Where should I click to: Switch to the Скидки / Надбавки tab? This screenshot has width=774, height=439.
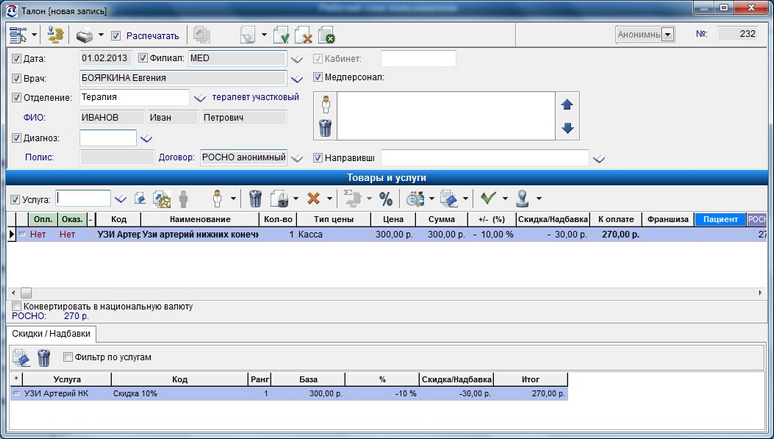[51, 334]
